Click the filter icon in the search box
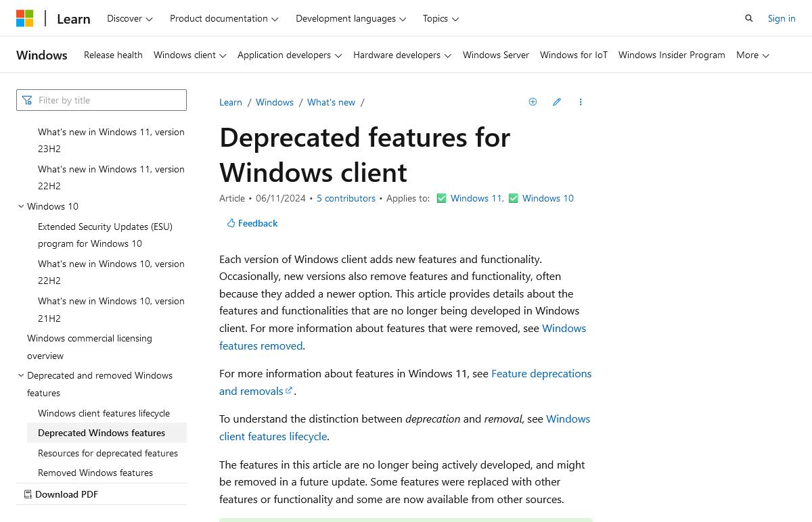The image size is (812, 522). 27,100
